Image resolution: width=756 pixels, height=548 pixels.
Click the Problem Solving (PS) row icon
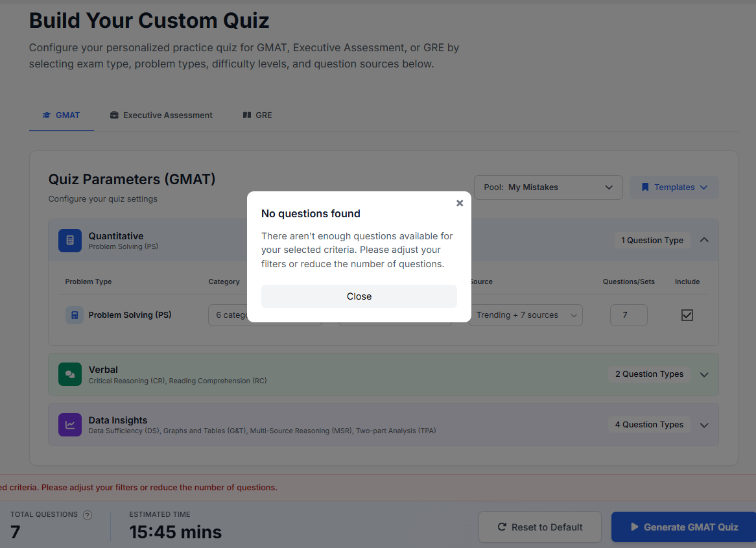(75, 315)
